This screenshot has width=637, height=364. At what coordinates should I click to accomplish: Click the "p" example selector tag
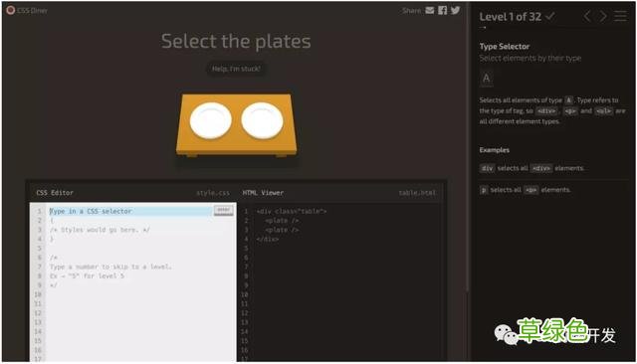[484, 190]
